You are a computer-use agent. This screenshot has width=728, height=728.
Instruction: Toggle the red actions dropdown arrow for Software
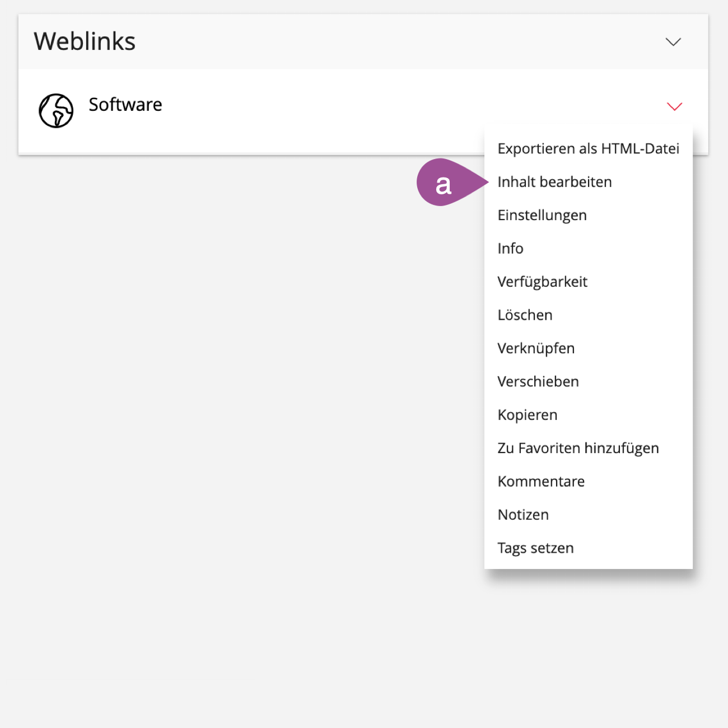point(674,106)
